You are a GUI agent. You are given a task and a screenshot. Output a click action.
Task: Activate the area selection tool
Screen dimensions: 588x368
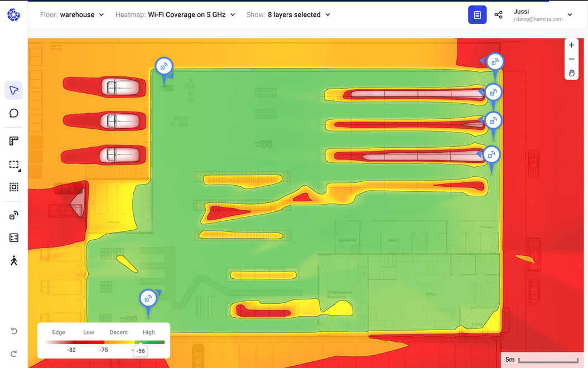13,164
